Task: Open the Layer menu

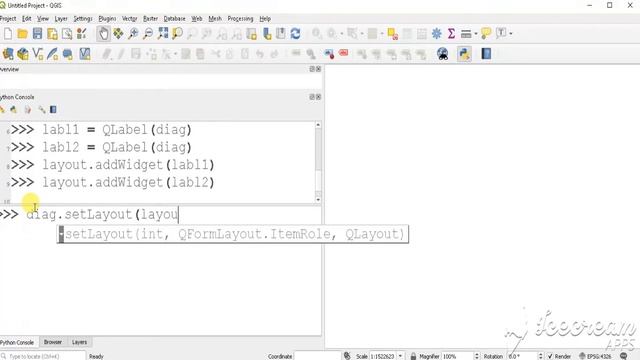Action: point(61,19)
